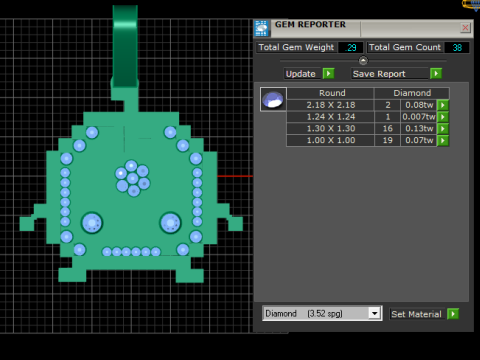The width and height of the screenshot is (480, 360).
Task: Click the 0.07tw weight cell
Action: [x=419, y=140]
